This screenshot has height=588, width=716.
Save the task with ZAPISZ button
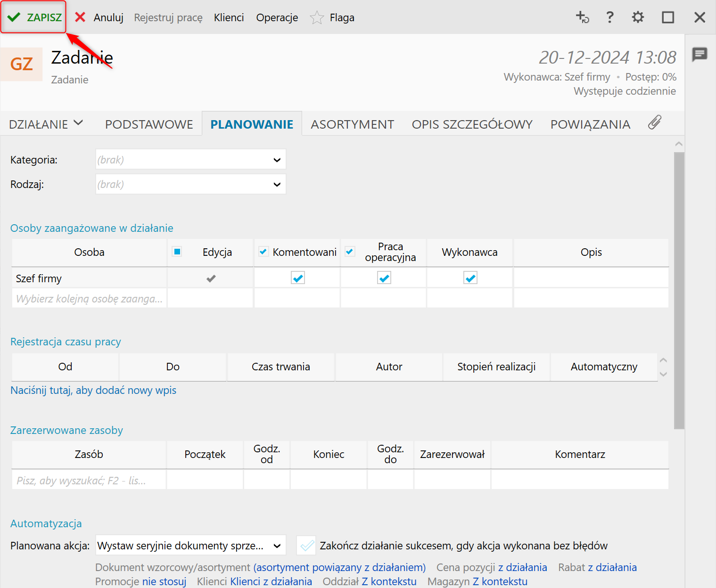[33, 17]
